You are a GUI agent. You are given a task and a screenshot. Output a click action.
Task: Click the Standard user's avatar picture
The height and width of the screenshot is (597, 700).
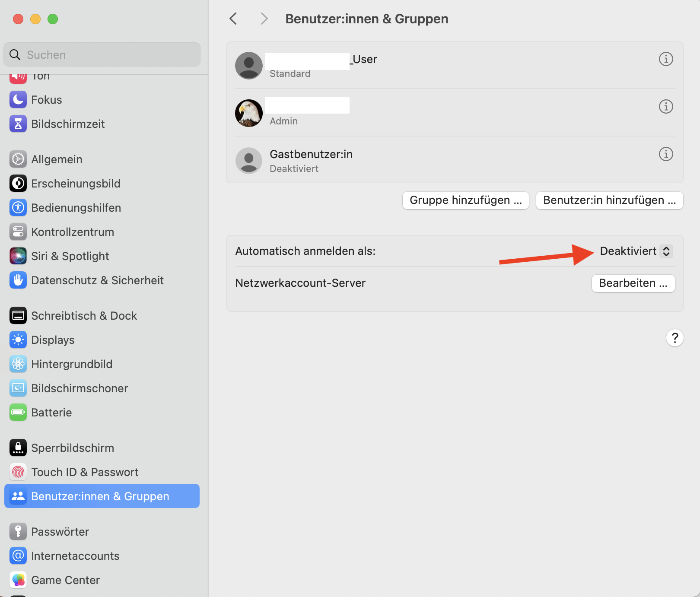[x=249, y=66]
